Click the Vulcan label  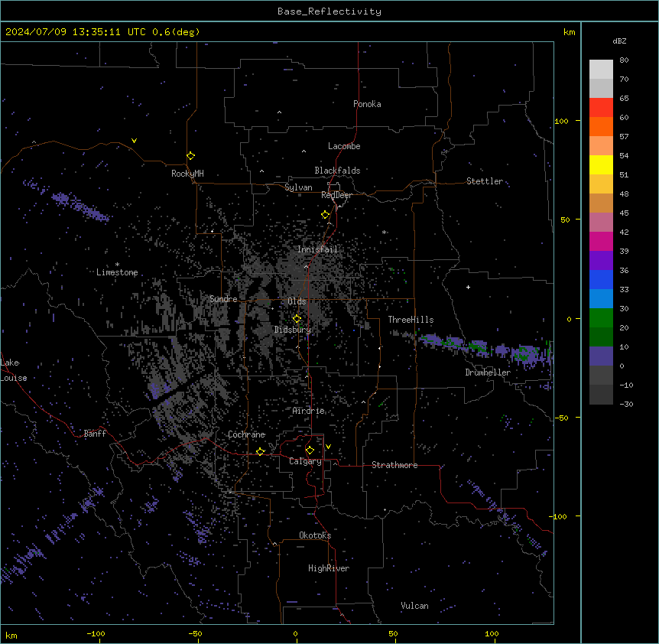pos(414,606)
